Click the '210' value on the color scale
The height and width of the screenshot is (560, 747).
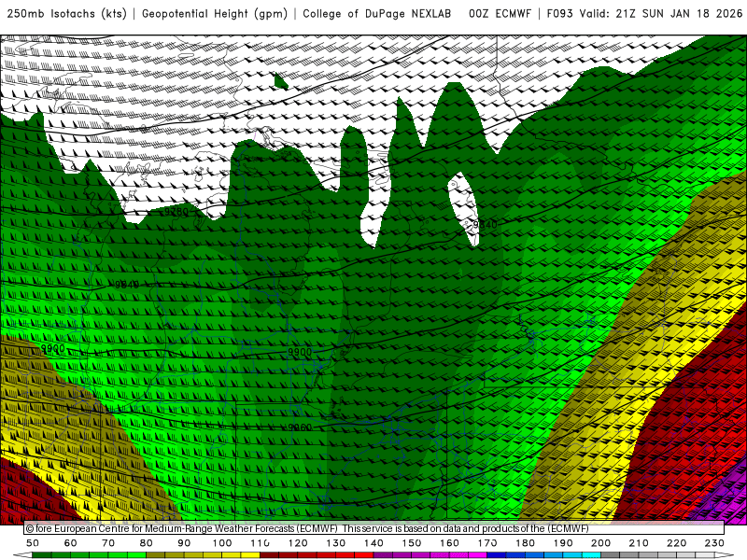pos(639,543)
